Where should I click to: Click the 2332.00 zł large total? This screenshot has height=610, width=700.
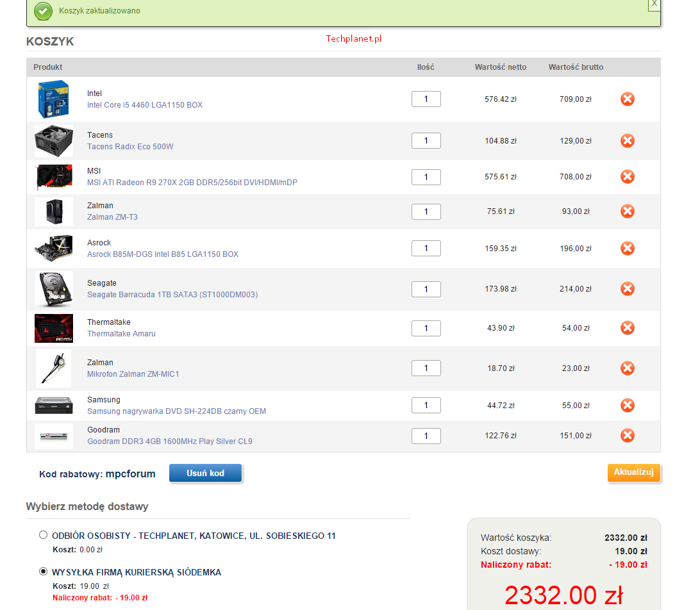[563, 595]
